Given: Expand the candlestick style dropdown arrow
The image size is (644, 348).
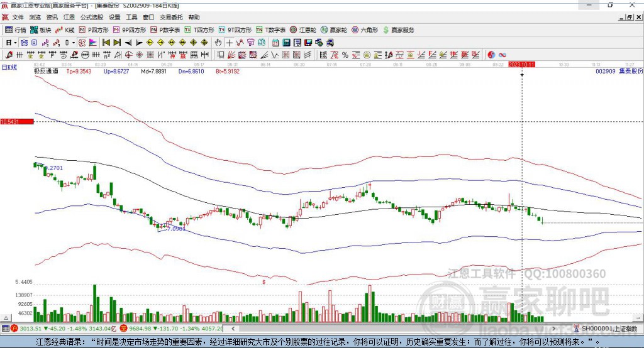Looking at the screenshot, I should pyautogui.click(x=74, y=43).
